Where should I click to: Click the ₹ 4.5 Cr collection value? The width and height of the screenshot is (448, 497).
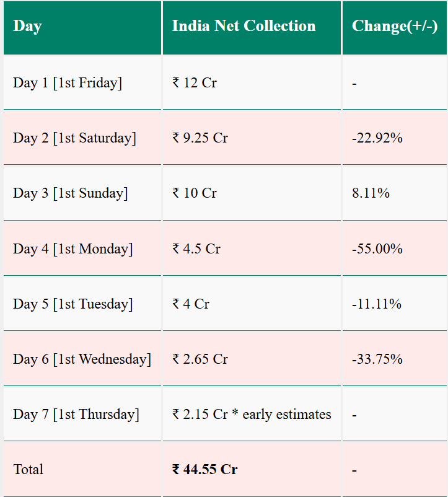click(x=196, y=249)
